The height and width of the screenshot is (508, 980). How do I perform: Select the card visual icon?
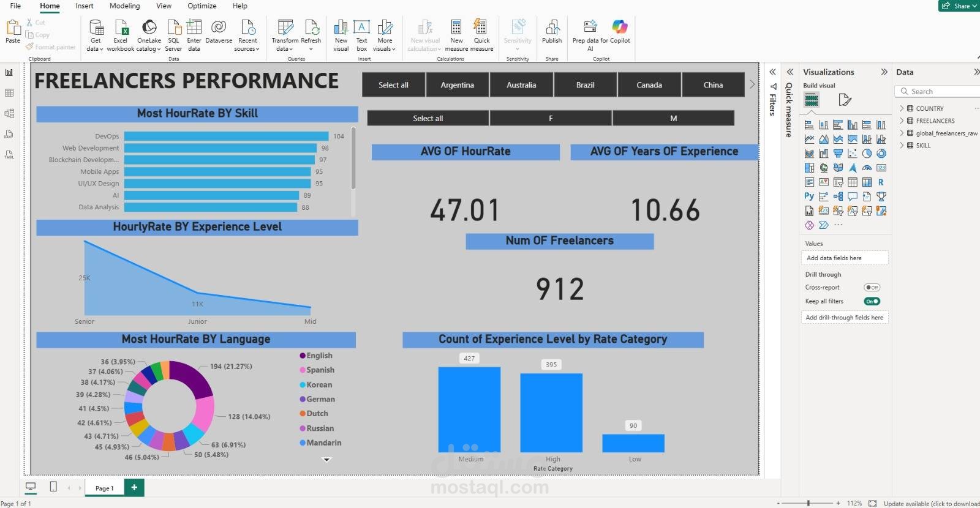(x=881, y=168)
